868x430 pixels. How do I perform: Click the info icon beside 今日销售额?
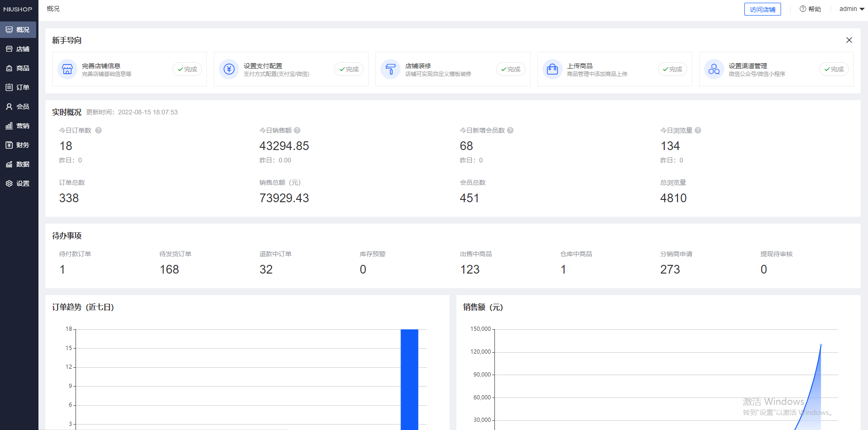click(x=297, y=130)
